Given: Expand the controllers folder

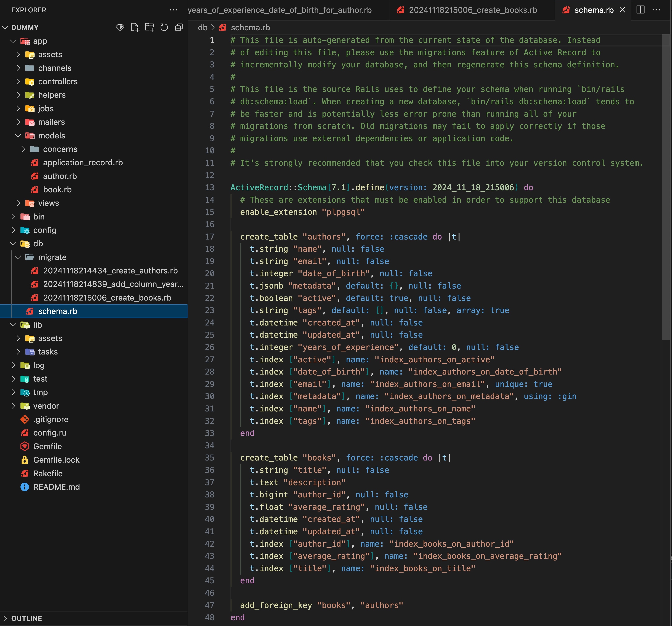Looking at the screenshot, I should coord(57,81).
